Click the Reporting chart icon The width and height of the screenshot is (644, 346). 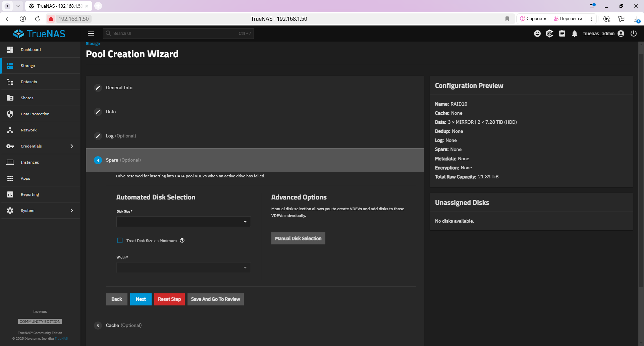10,194
